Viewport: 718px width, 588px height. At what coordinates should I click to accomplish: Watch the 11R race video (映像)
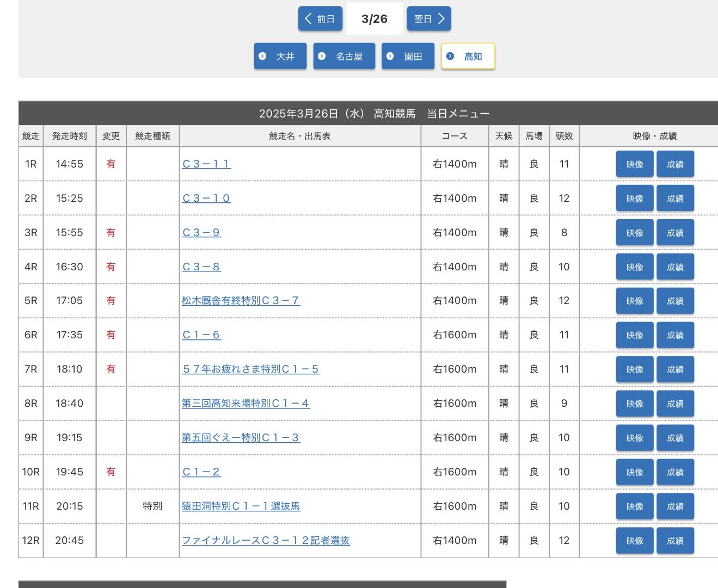point(635,506)
